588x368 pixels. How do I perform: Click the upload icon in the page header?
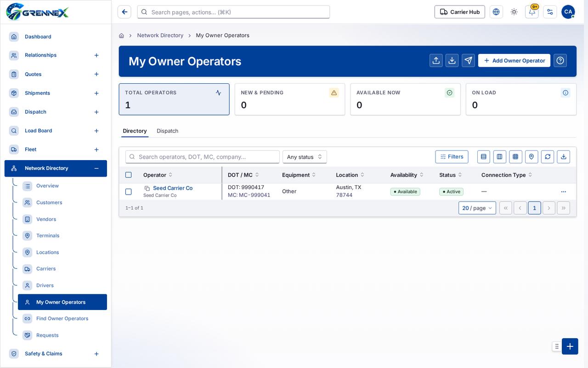coord(436,61)
